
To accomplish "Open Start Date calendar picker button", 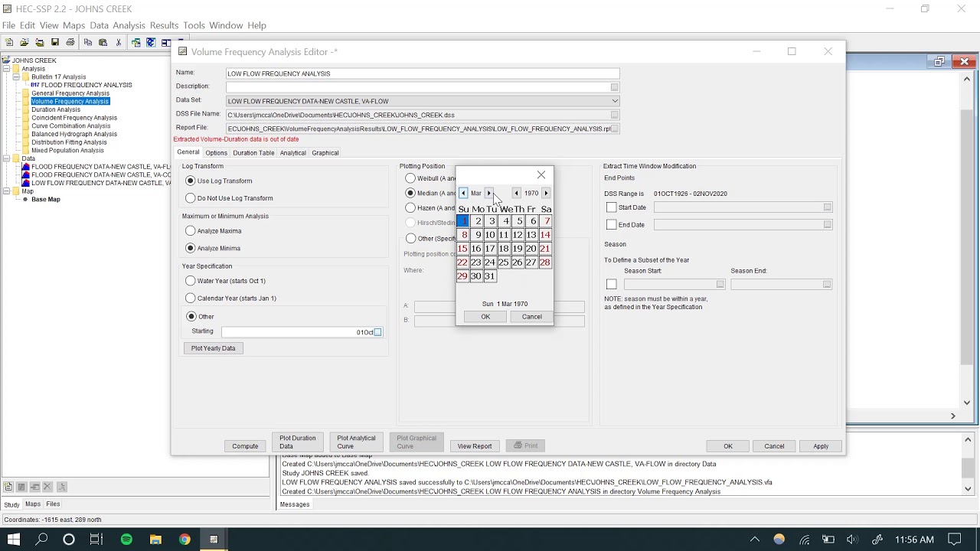I will [x=827, y=207].
